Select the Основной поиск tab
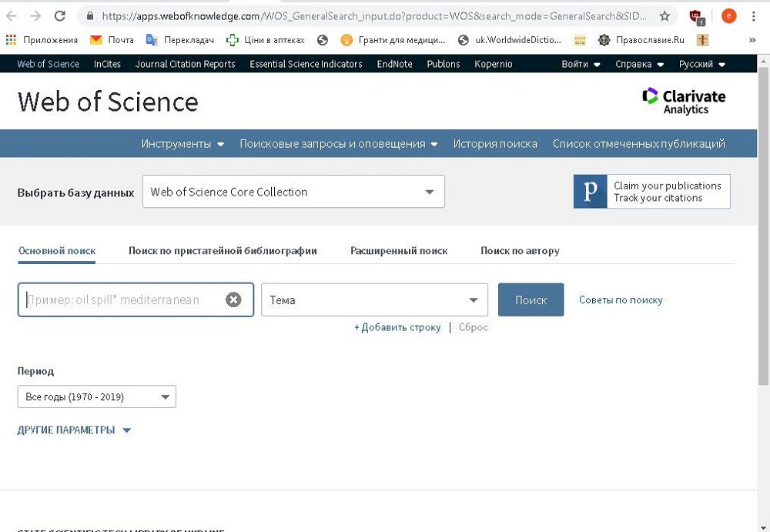 [57, 250]
